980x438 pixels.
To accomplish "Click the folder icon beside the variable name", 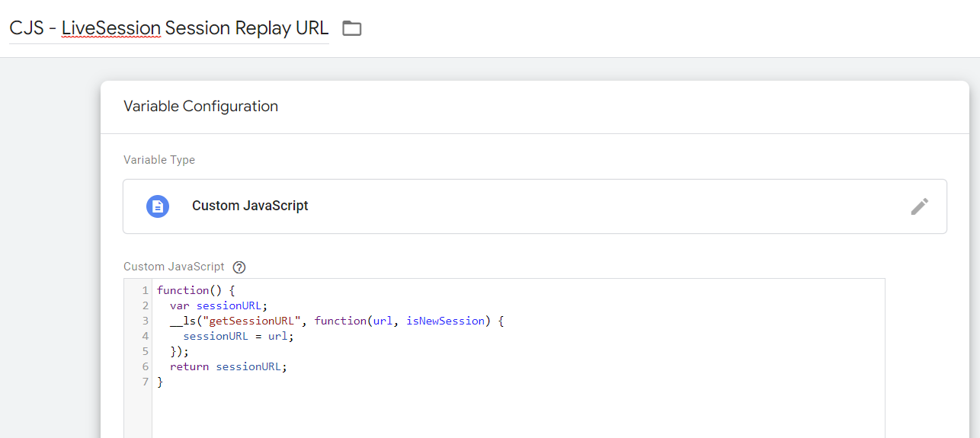I will click(351, 29).
